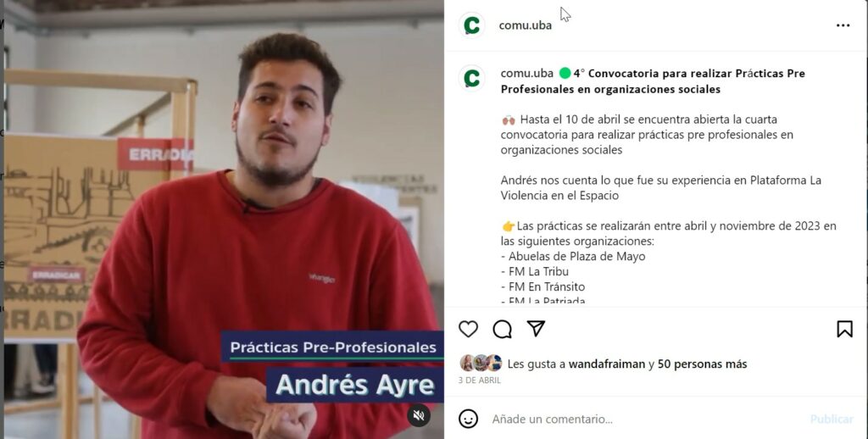Open the comu.uba username in the caption
This screenshot has width=868, height=439.
coord(526,73)
